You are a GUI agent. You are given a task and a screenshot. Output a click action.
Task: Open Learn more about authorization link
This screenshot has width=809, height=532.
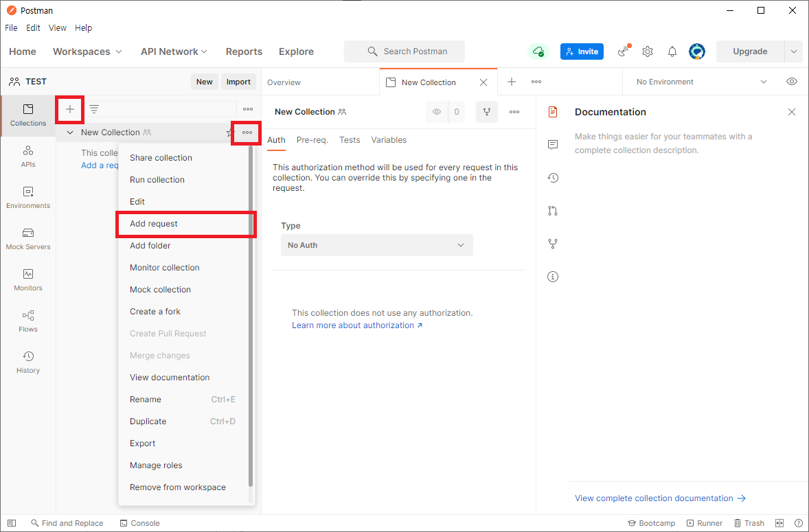pyautogui.click(x=357, y=325)
